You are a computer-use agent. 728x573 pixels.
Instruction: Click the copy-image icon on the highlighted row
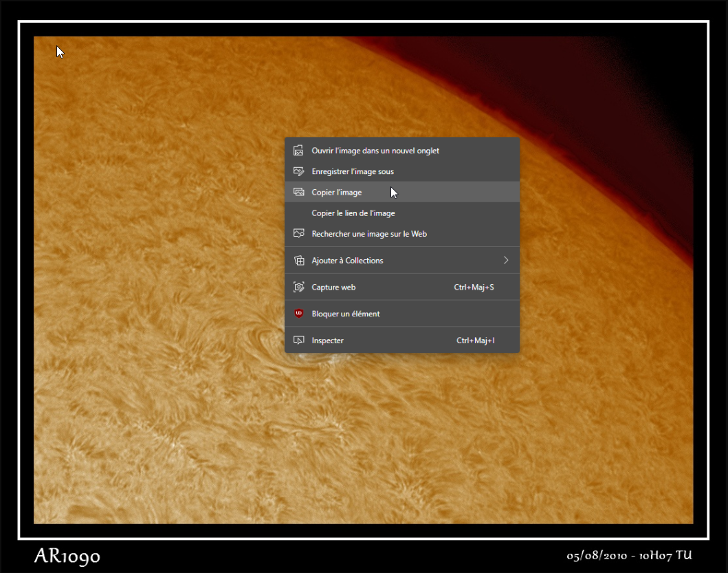click(299, 192)
